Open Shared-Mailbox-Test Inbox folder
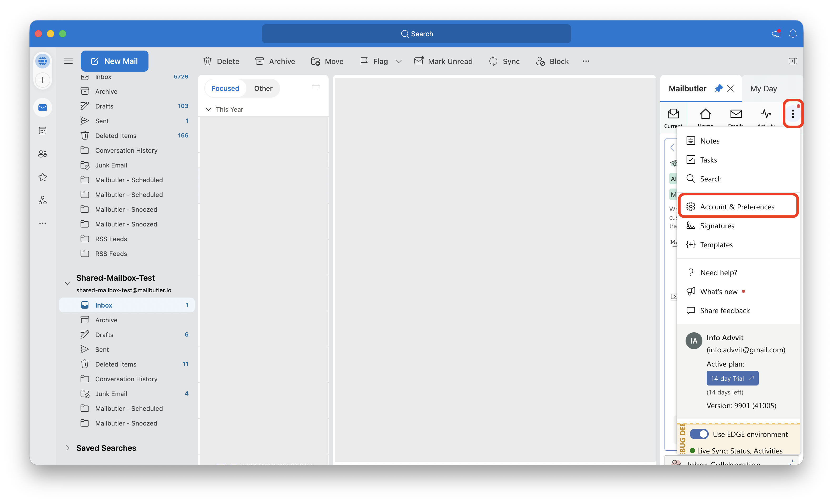 127,305
